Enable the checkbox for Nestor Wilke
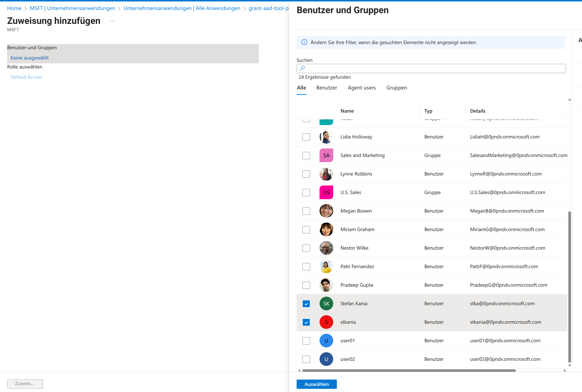The width and height of the screenshot is (582, 392). (x=306, y=248)
